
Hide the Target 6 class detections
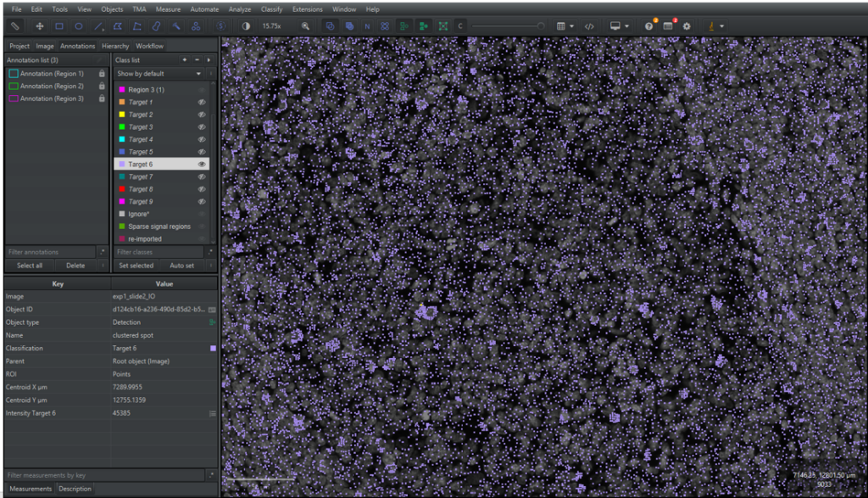[202, 164]
